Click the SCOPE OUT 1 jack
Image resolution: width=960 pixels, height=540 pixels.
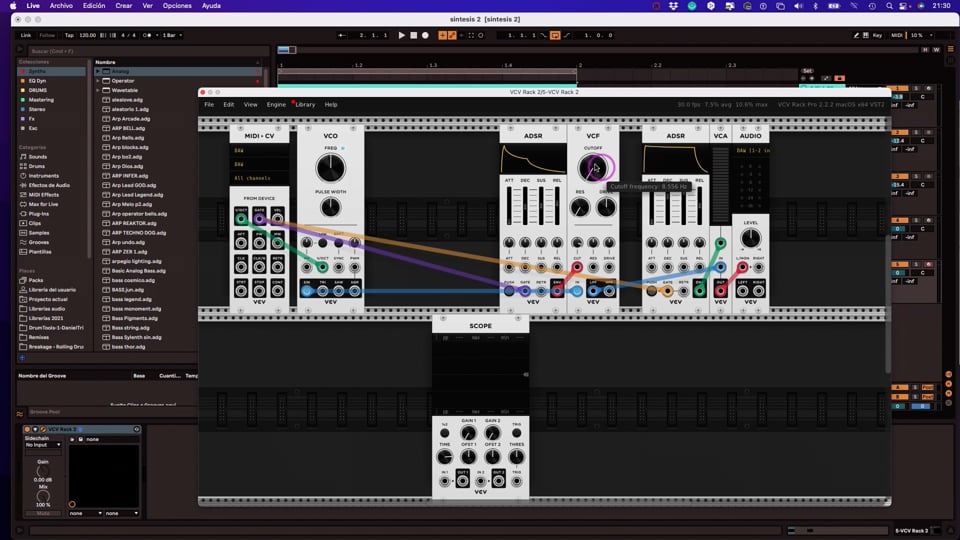[463, 481]
